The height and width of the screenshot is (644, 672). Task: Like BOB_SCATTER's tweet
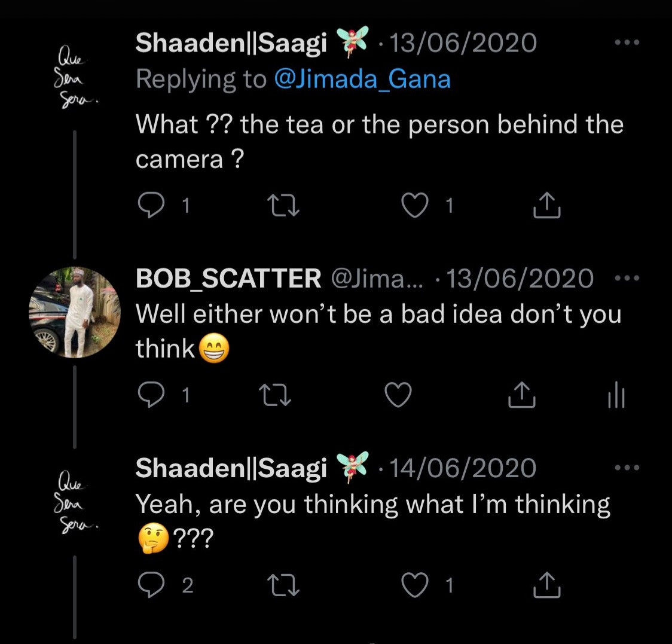point(398,395)
